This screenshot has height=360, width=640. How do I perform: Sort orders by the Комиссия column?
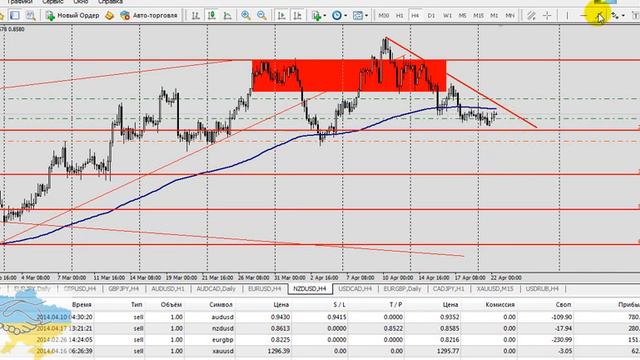(500, 304)
